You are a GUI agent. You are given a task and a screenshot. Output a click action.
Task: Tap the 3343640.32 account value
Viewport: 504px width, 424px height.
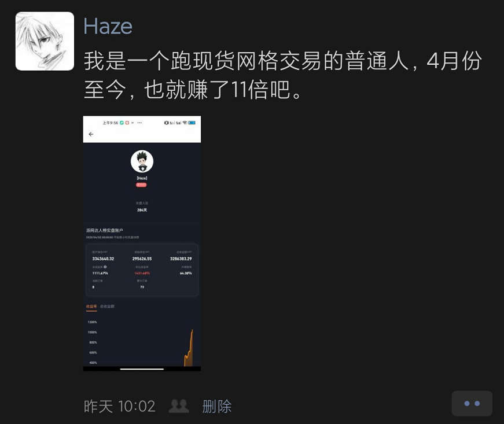[x=103, y=259]
